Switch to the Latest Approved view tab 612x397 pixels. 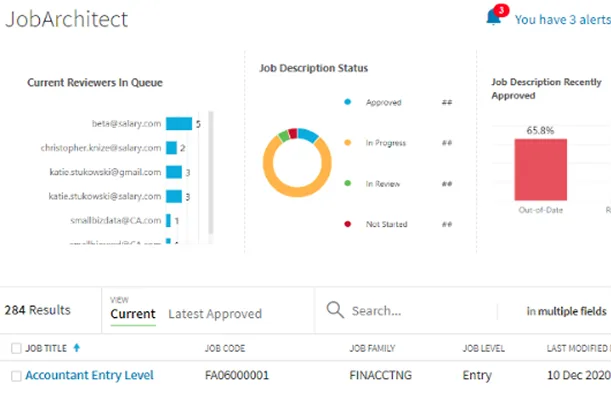(x=215, y=314)
